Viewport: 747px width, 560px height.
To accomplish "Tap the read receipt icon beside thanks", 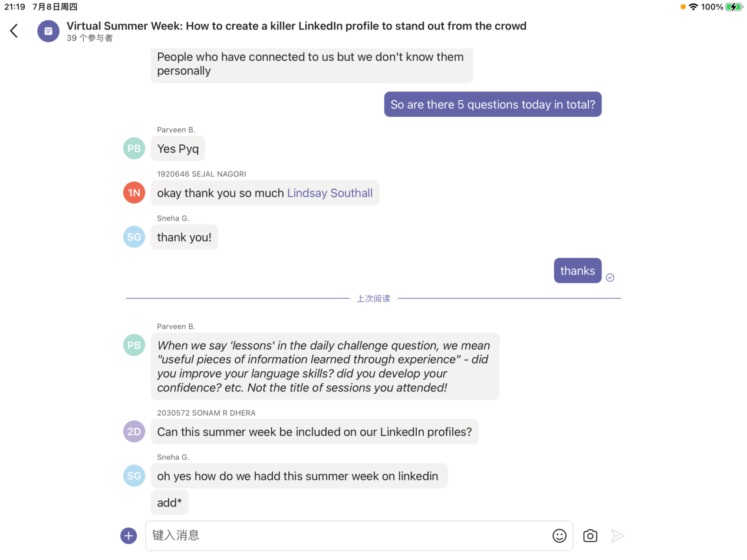I will pos(610,278).
